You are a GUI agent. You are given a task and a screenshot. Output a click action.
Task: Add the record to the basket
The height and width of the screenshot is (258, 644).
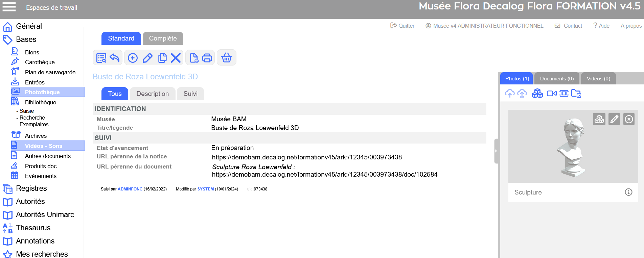pyautogui.click(x=226, y=58)
